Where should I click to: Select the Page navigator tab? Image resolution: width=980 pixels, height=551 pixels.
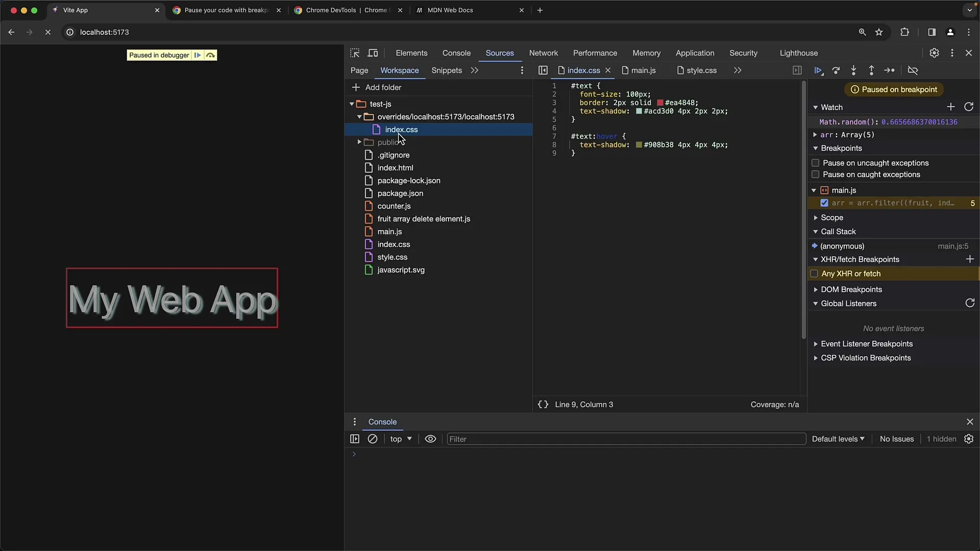pos(359,70)
